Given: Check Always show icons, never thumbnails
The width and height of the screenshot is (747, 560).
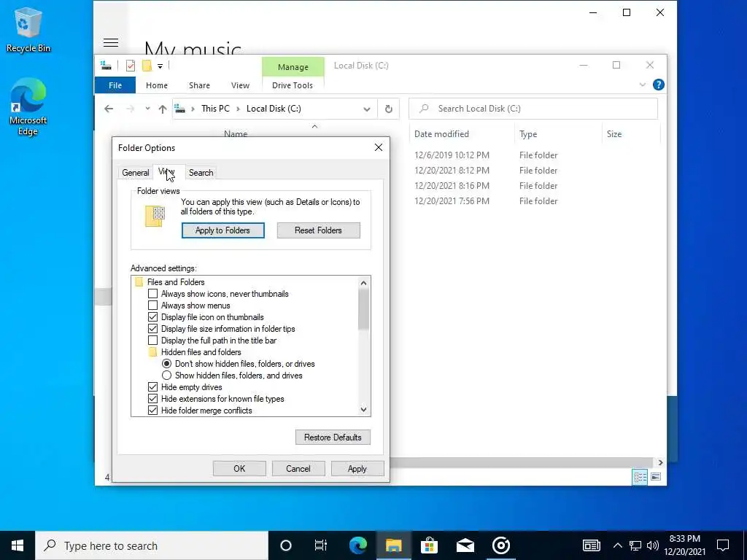Looking at the screenshot, I should click(x=152, y=294).
